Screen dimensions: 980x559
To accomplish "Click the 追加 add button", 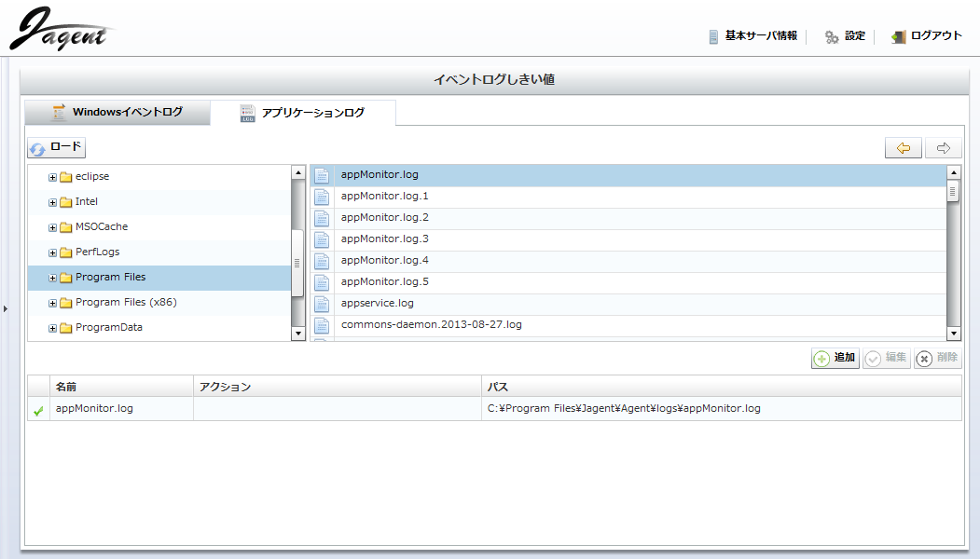I will click(x=835, y=359).
